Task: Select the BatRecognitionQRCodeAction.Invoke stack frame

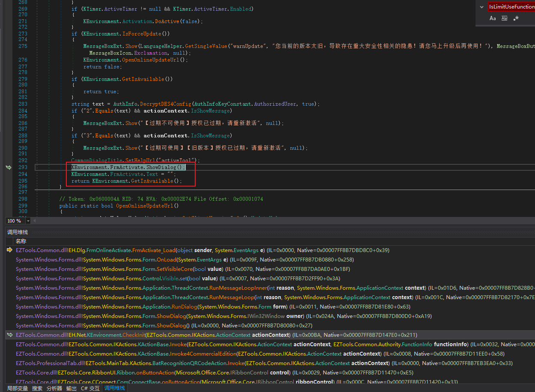Action: [x=171, y=363]
